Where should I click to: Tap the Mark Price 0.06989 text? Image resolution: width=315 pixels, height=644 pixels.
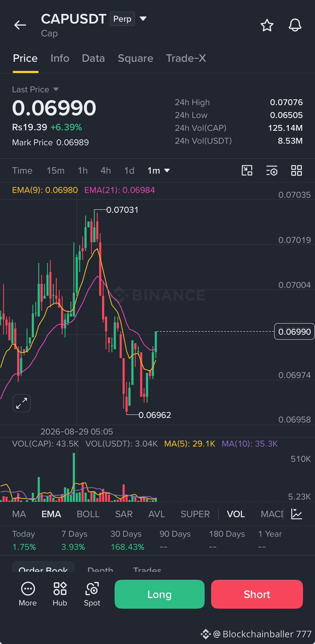pyautogui.click(x=51, y=142)
